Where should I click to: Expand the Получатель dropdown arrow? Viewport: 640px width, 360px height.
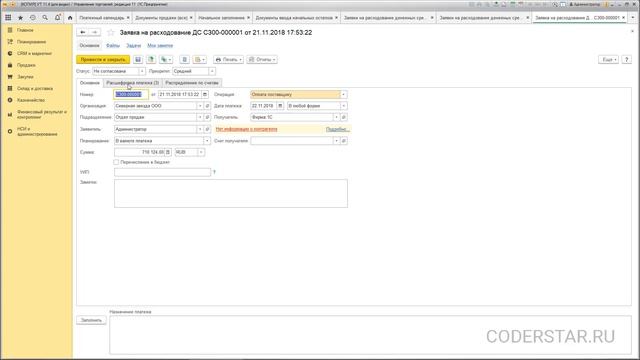pos(336,117)
